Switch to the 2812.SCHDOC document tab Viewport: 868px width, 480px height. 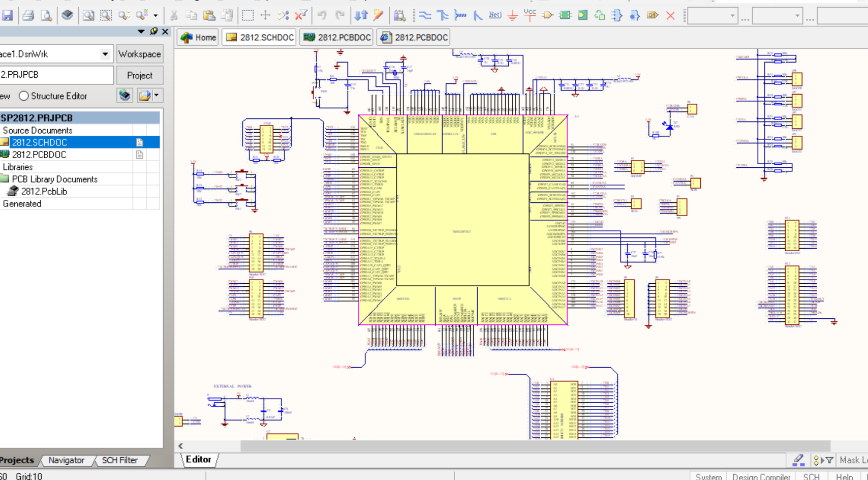coord(260,37)
